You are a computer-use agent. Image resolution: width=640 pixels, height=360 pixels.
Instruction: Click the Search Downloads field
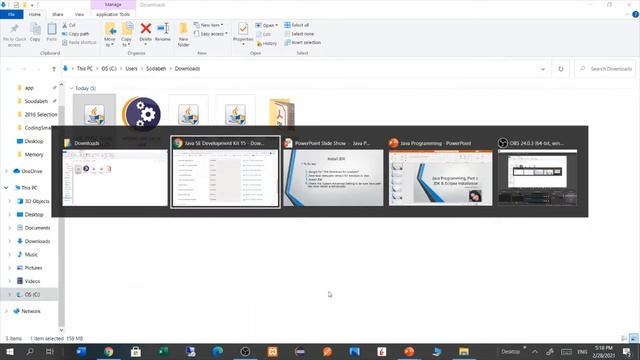point(606,69)
